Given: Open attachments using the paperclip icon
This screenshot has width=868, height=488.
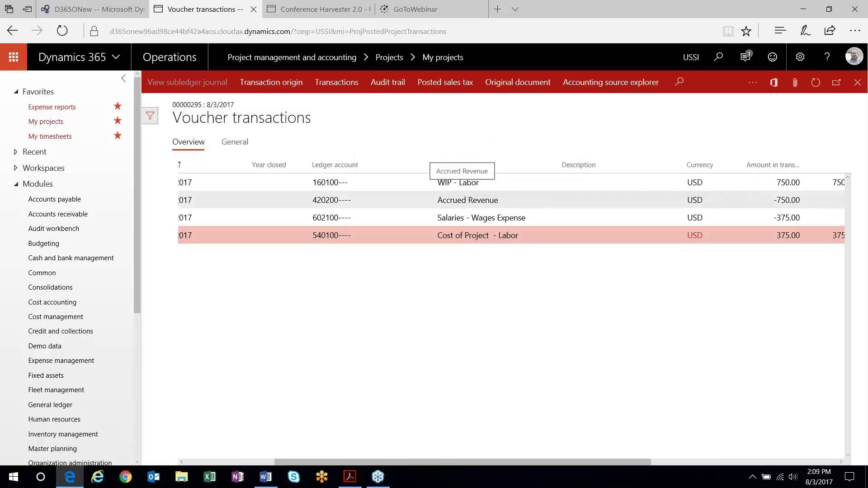Looking at the screenshot, I should (x=795, y=82).
